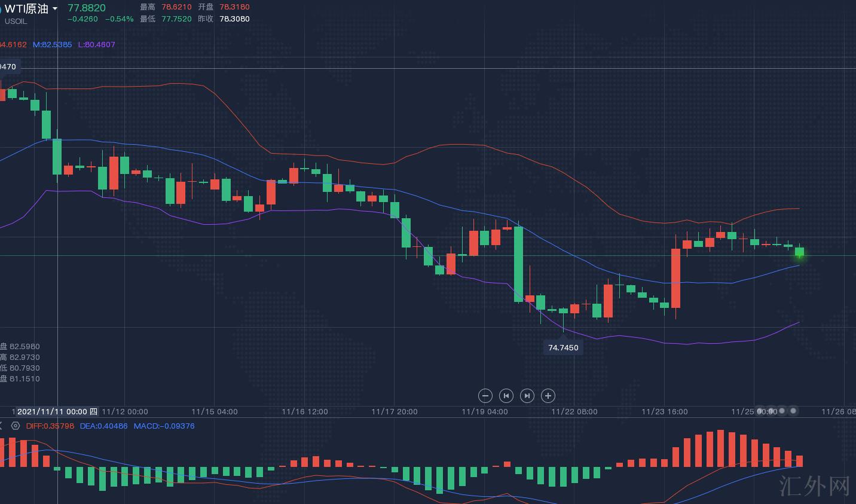Click the 74.7450 low price marker
Screen dimensions: 856x504
[x=563, y=347]
